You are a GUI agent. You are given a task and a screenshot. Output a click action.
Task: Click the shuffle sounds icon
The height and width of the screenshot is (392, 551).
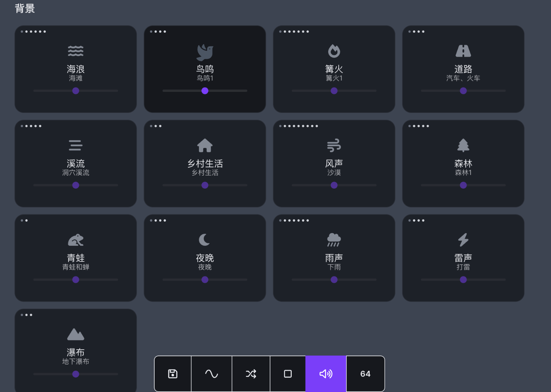click(251, 374)
